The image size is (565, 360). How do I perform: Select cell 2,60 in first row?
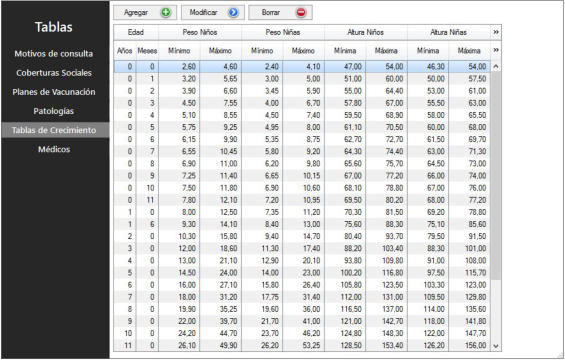coord(179,67)
